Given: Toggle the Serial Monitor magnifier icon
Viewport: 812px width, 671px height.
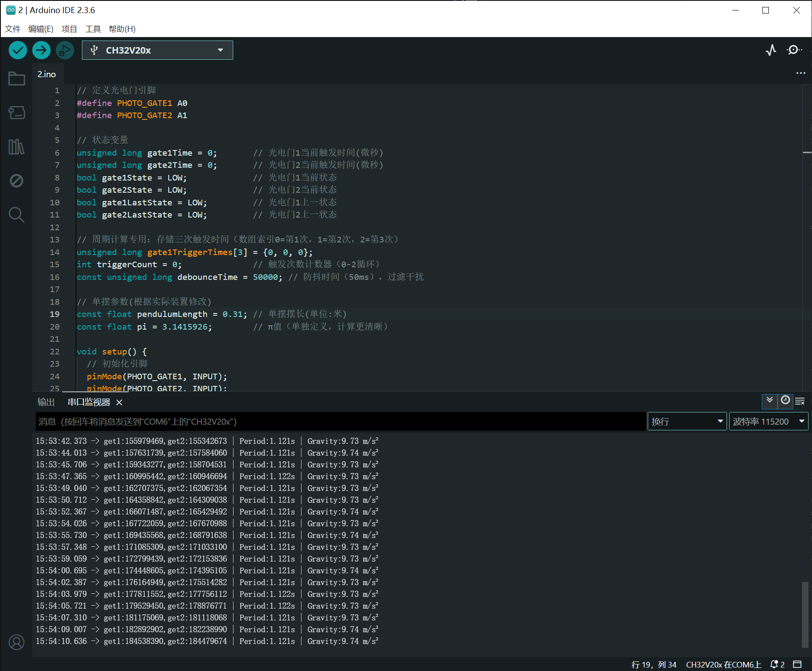Looking at the screenshot, I should (x=794, y=50).
